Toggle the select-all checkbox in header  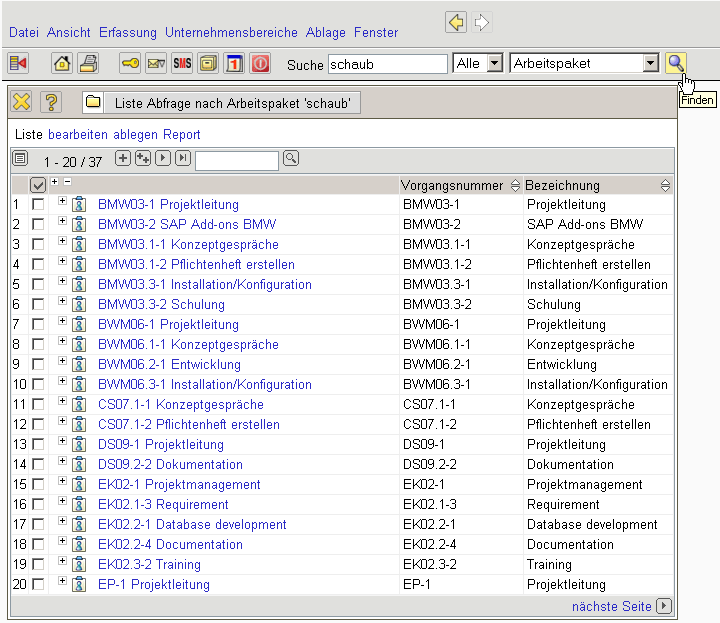(x=38, y=184)
